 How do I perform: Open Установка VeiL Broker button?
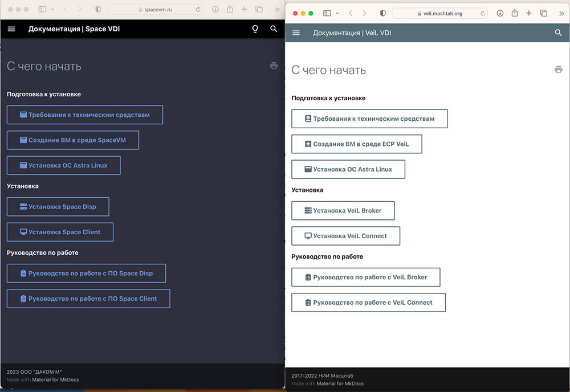[343, 210]
